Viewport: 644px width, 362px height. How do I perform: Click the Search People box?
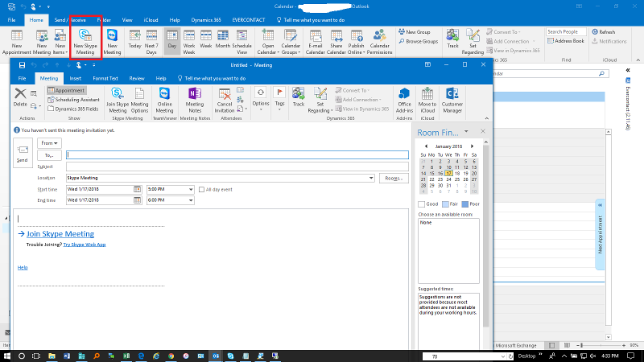click(566, 31)
